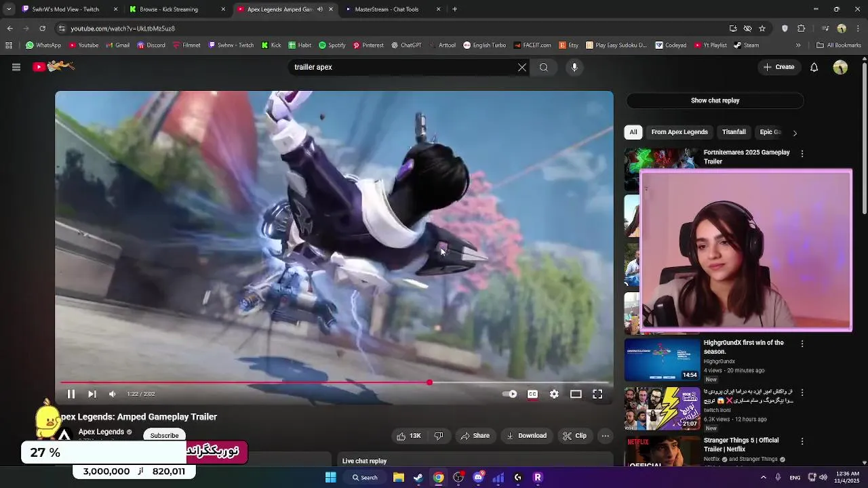
Task: Open the ChatGPT bookmark
Action: [406, 45]
